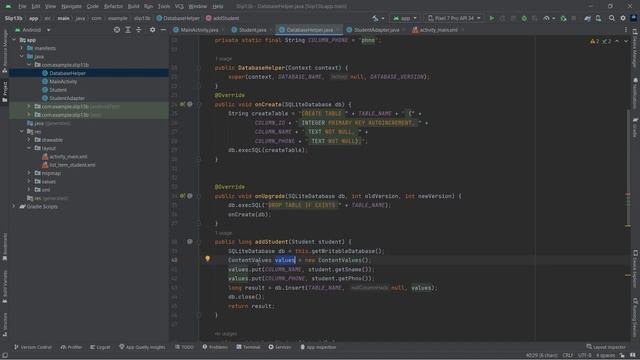
Task: Hide the Project panel with minus icon
Action: tap(163, 30)
